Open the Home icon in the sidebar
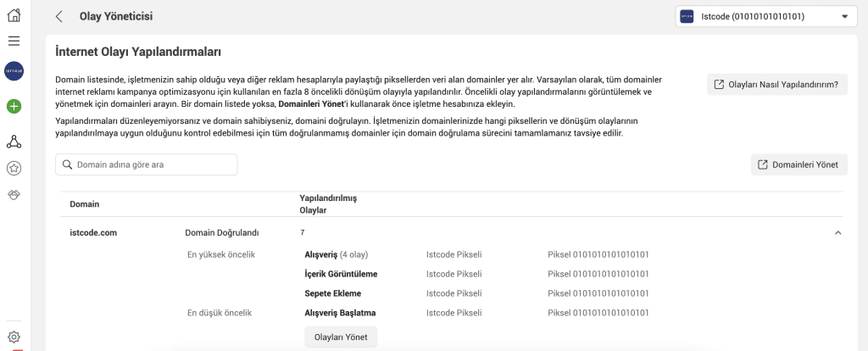868x351 pixels. 14,15
